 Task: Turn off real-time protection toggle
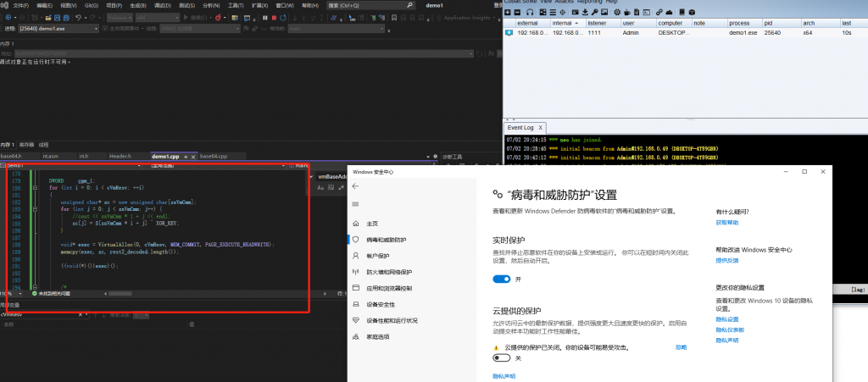[x=501, y=279]
